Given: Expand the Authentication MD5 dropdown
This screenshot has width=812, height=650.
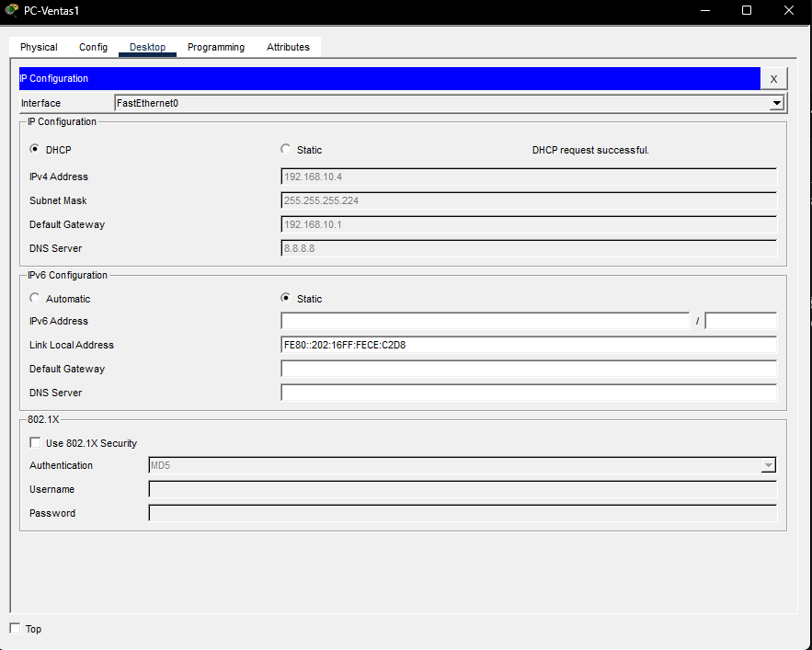Looking at the screenshot, I should tap(769, 465).
